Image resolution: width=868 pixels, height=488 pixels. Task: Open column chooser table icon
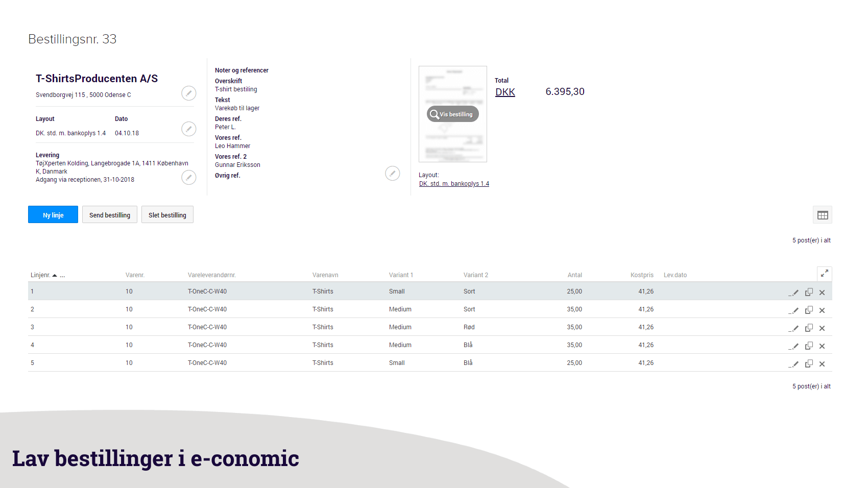click(823, 215)
